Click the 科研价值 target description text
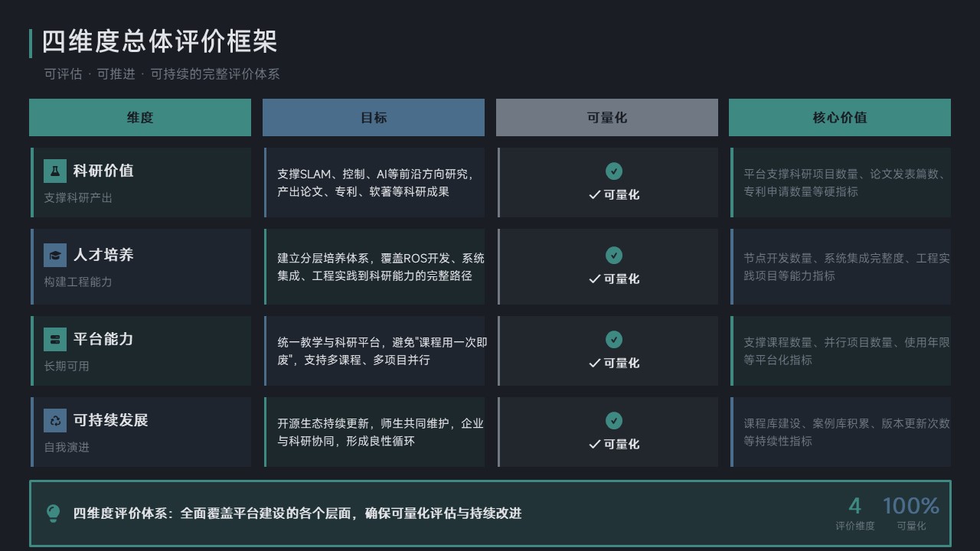The width and height of the screenshot is (980, 551). tap(375, 183)
